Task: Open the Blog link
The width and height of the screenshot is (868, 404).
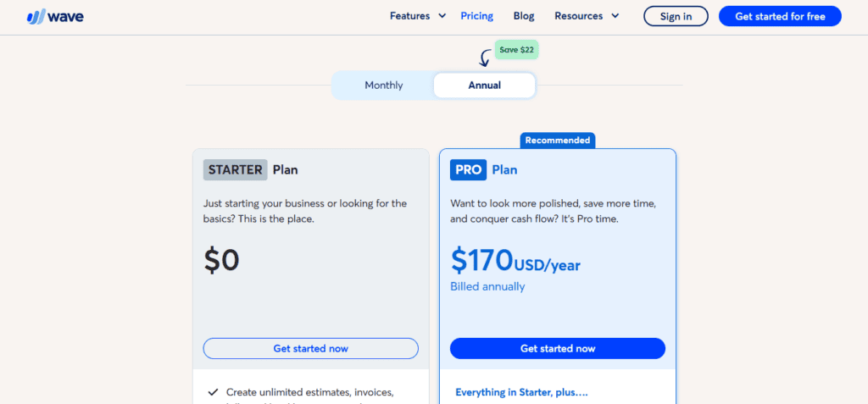Action: tap(524, 16)
